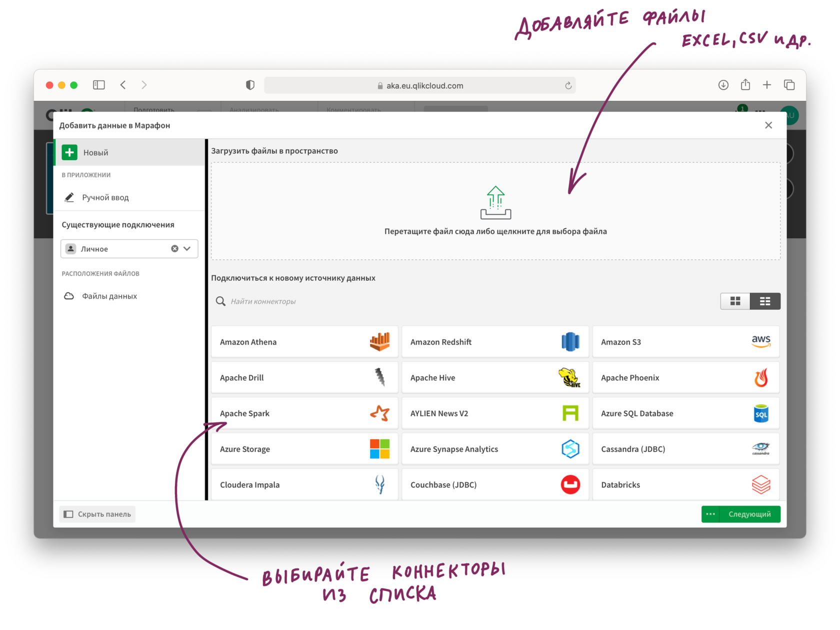Click the Databricks layered logo
The height and width of the screenshot is (630, 840).
[761, 484]
